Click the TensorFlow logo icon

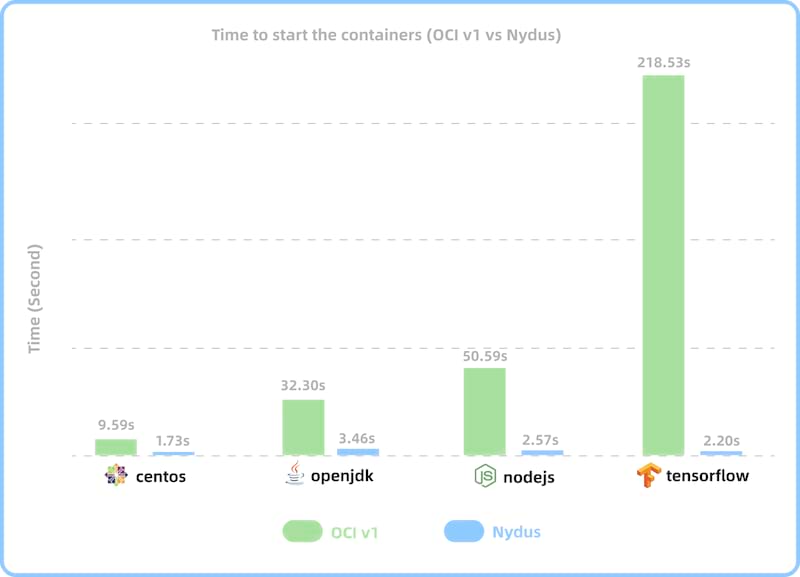pos(650,476)
